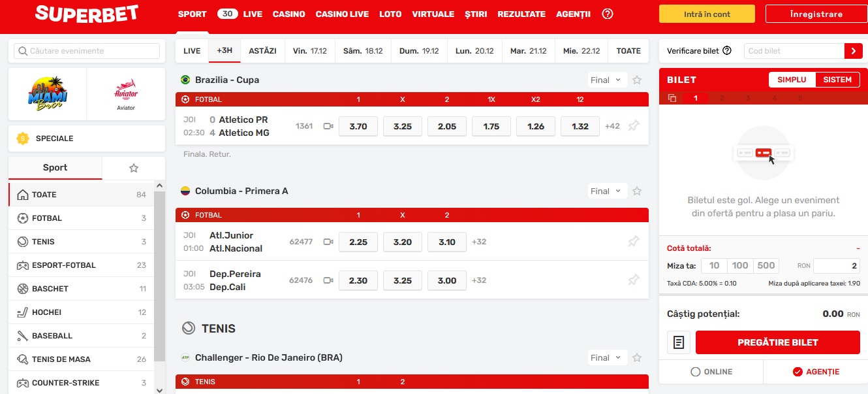The image size is (868, 394).
Task: Set stake to the 500 preset
Action: (x=766, y=266)
